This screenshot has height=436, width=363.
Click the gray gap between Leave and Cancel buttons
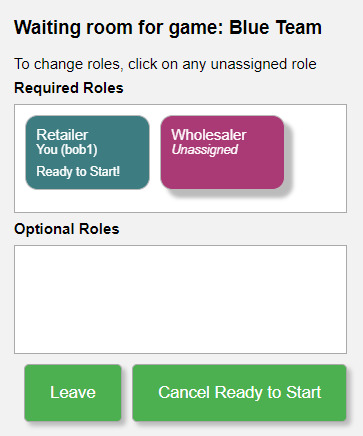click(x=127, y=392)
